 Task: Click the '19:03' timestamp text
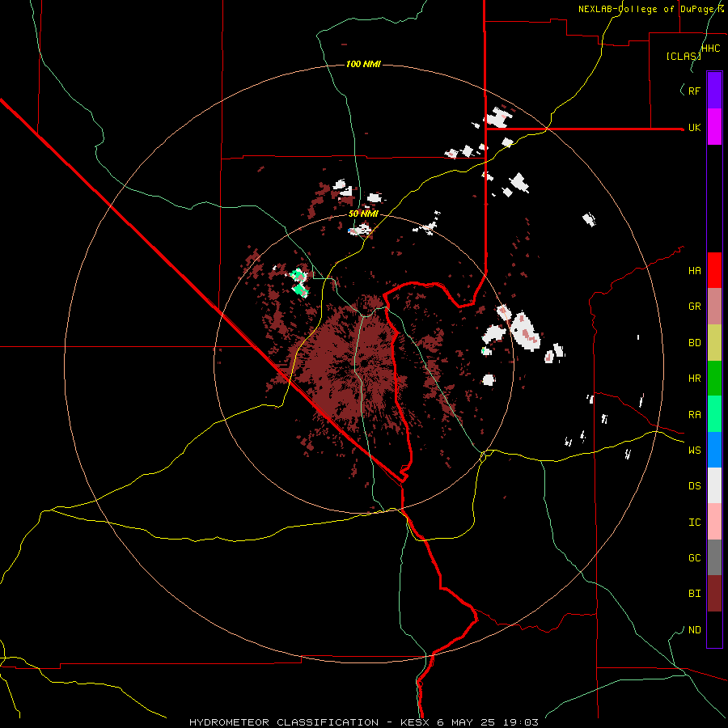pos(523,722)
